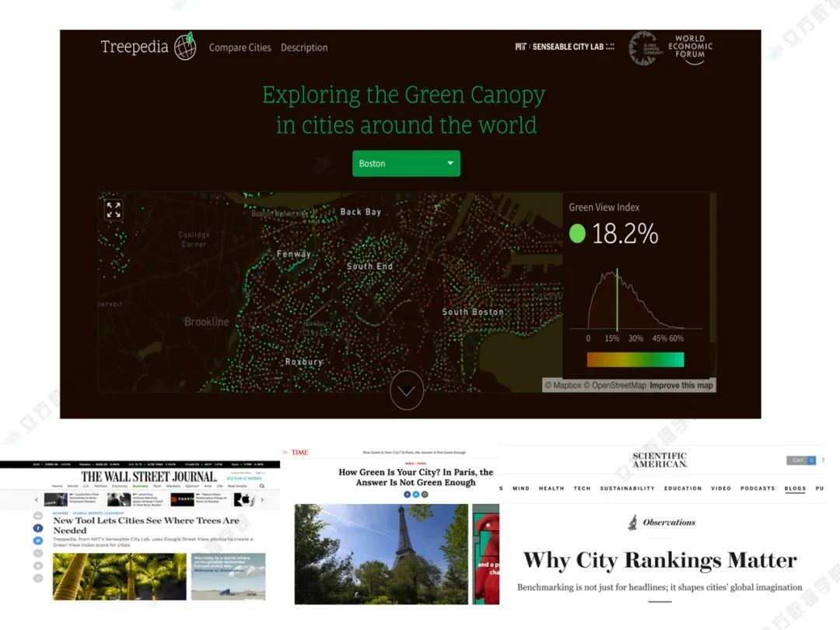840x630 pixels.
Task: Open headline How Green Is Your City
Action: click(x=415, y=477)
